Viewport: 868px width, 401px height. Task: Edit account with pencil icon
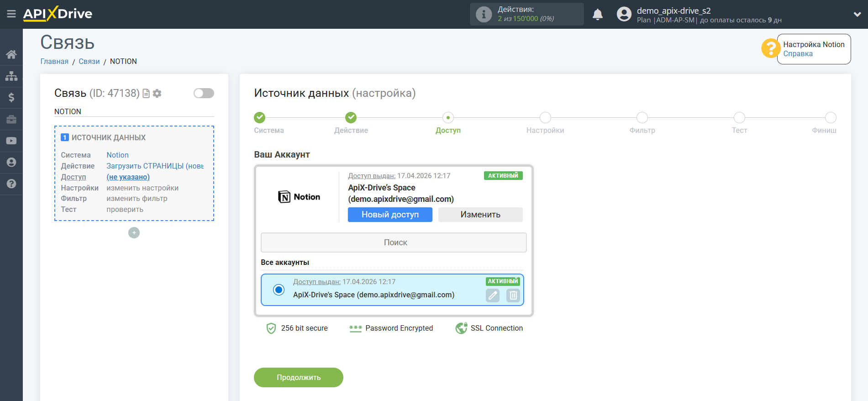(x=493, y=295)
